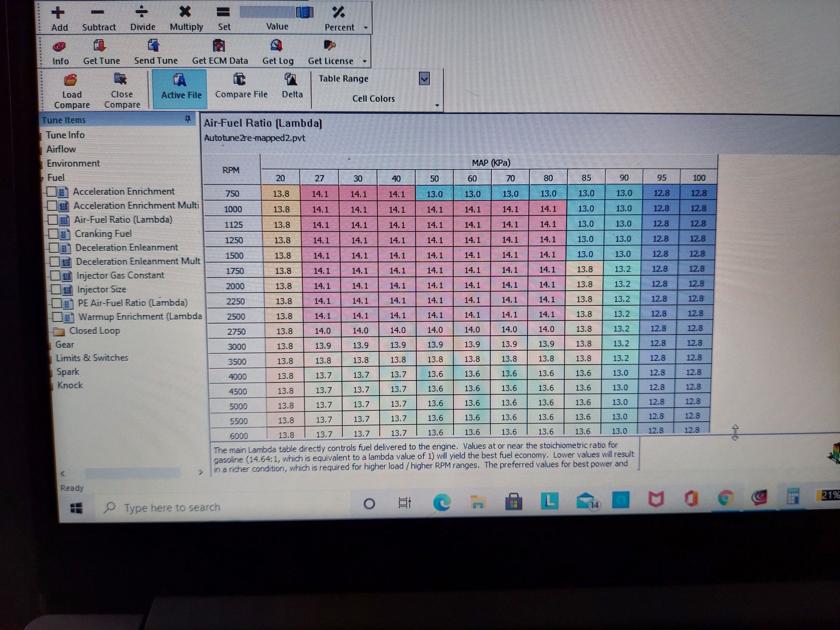Click the Get Tune icon
Screen dimensions: 840x630
99,46
